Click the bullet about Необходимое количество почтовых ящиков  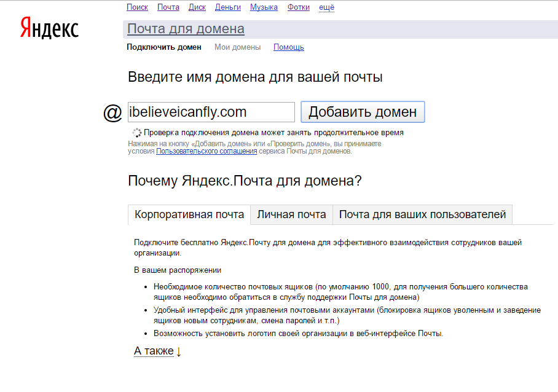pos(340,292)
